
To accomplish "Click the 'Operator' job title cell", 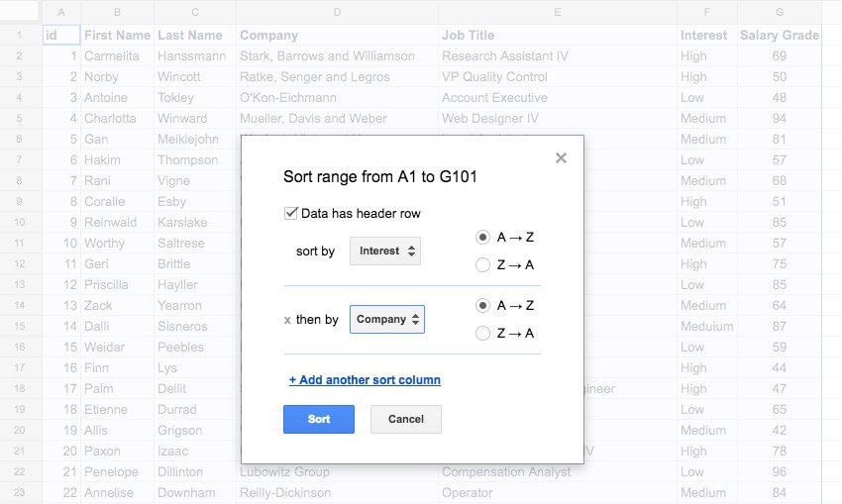I will 558,493.
